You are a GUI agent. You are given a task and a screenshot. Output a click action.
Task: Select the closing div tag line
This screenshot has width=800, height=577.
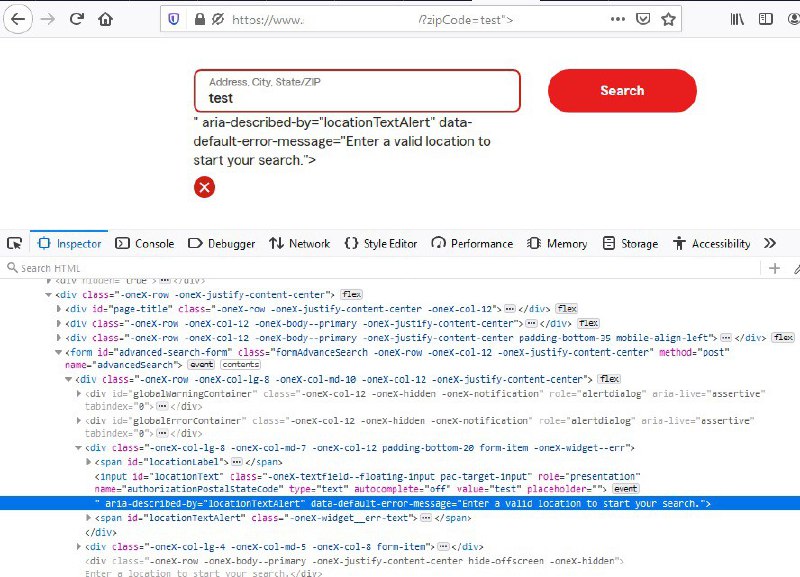point(101,532)
